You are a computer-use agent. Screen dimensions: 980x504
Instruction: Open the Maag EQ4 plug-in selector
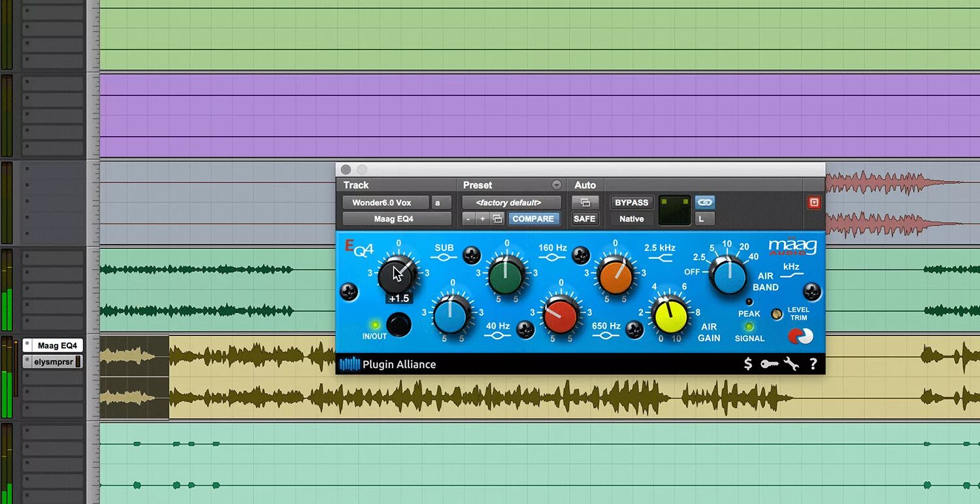pyautogui.click(x=397, y=219)
